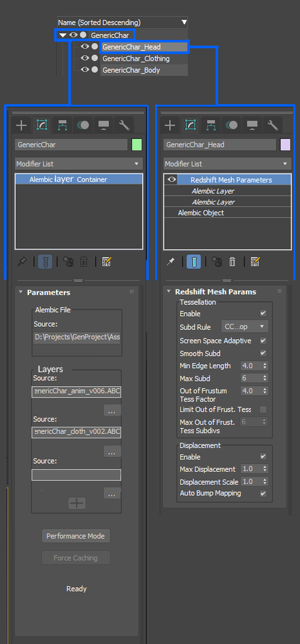The image size is (300, 644).
Task: Select Alembic Layer Container stack entry
Action: [x=79, y=179]
